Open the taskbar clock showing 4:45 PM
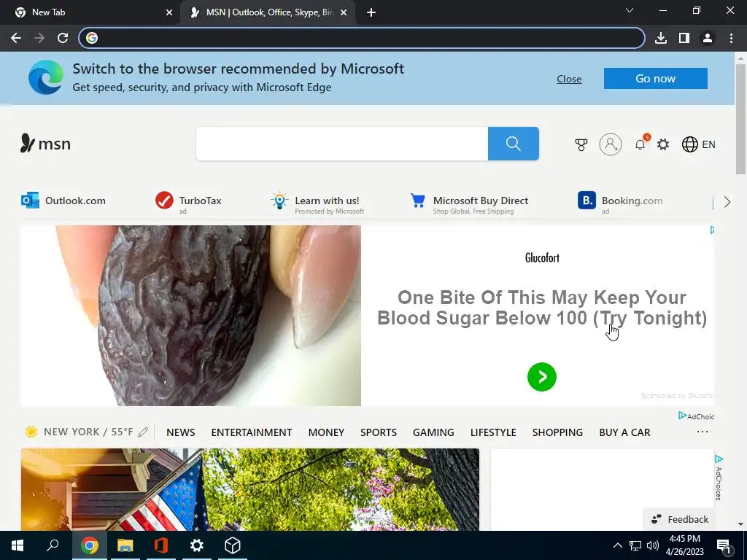The width and height of the screenshot is (747, 560). (684, 545)
